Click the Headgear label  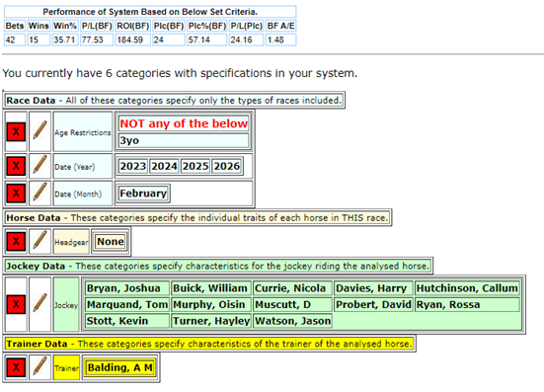[x=71, y=242]
